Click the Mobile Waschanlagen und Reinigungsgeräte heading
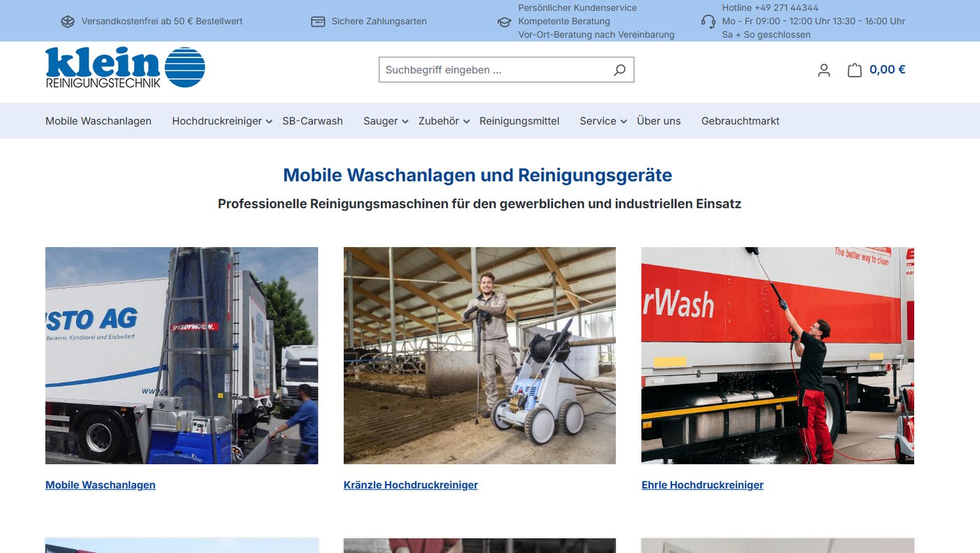Viewport: 980px width, 553px height. tap(477, 175)
